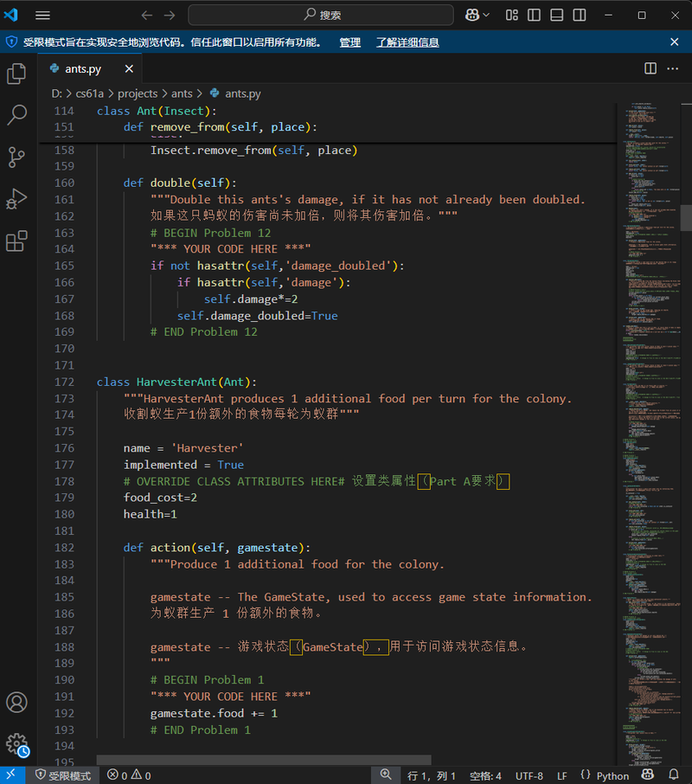
Task: Click the VS Code logo in title bar
Action: point(11,15)
